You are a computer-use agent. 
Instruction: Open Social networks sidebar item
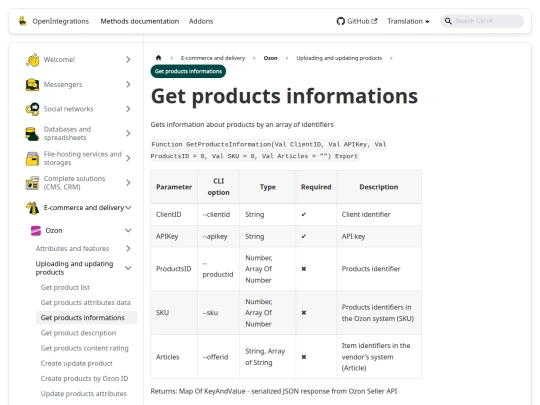coord(69,109)
